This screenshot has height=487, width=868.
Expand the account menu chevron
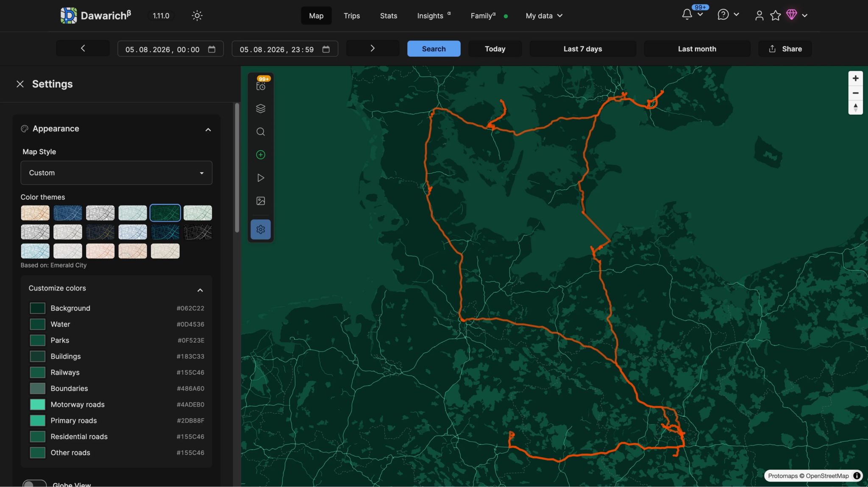pos(804,16)
